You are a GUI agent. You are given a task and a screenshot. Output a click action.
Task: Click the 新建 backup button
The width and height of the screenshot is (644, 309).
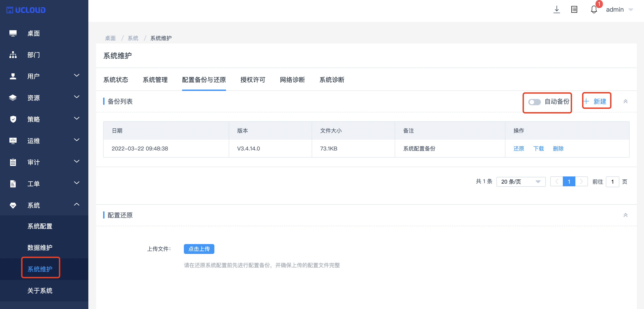click(595, 101)
